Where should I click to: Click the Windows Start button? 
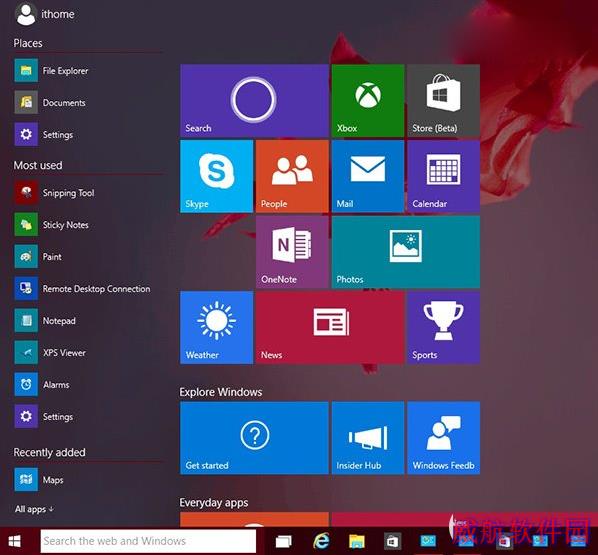15,541
